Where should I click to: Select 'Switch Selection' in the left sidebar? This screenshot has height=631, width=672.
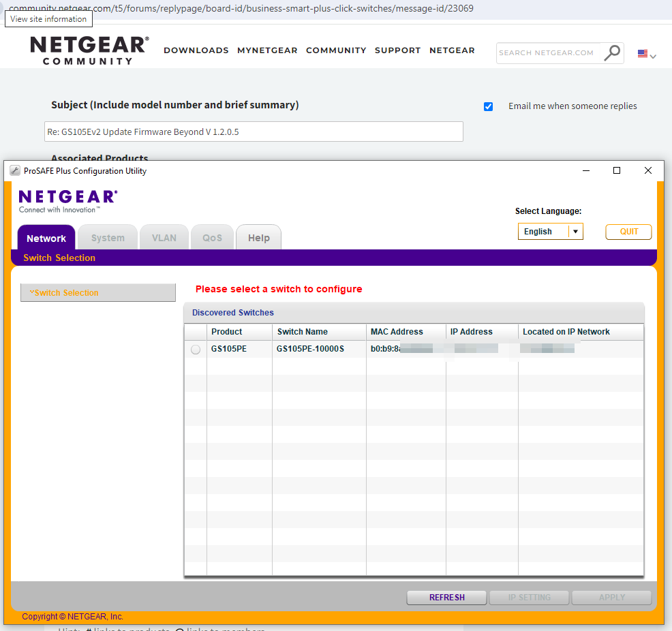point(98,293)
